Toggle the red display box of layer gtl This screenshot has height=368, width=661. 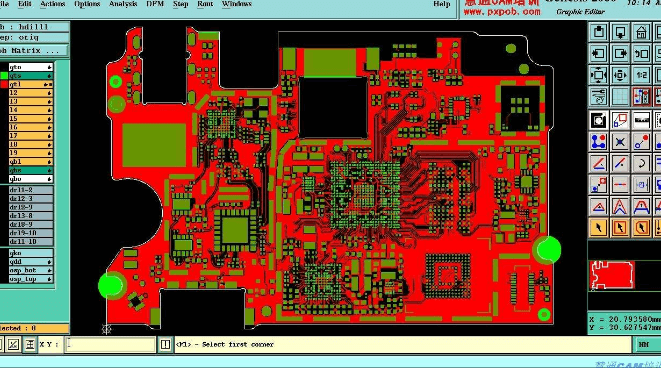pyautogui.click(x=4, y=84)
